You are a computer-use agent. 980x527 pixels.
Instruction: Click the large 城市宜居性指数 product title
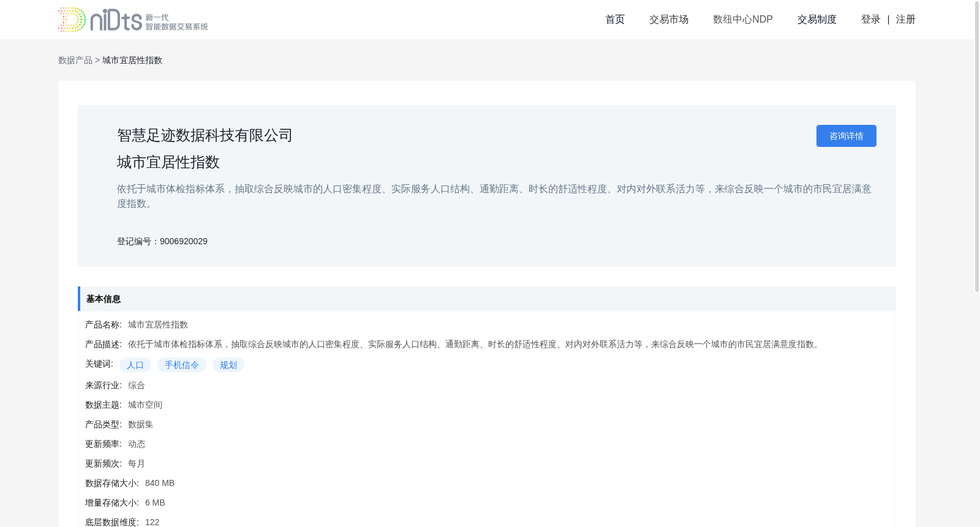click(168, 162)
